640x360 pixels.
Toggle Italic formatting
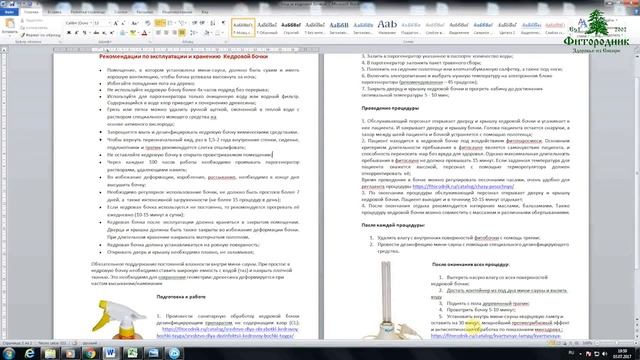point(76,33)
